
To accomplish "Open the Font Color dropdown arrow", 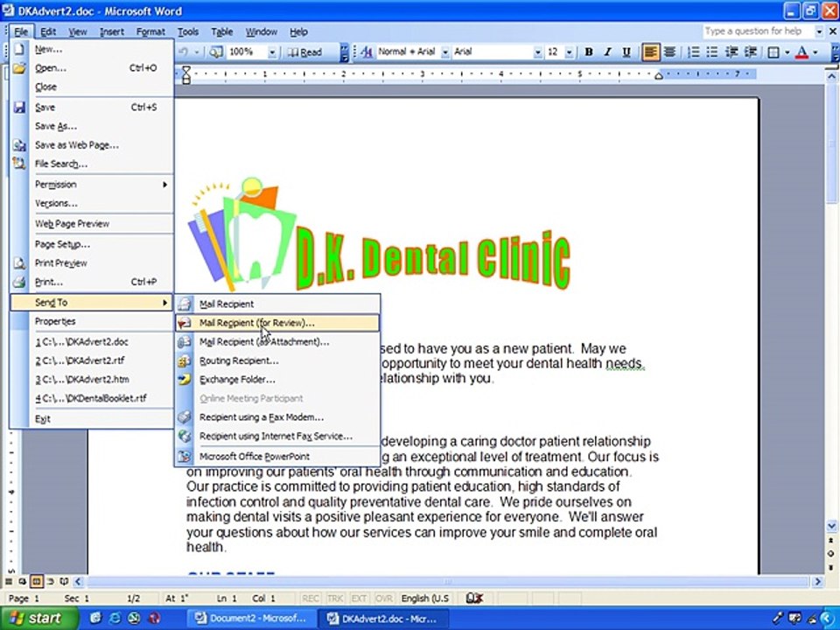I will pyautogui.click(x=815, y=52).
